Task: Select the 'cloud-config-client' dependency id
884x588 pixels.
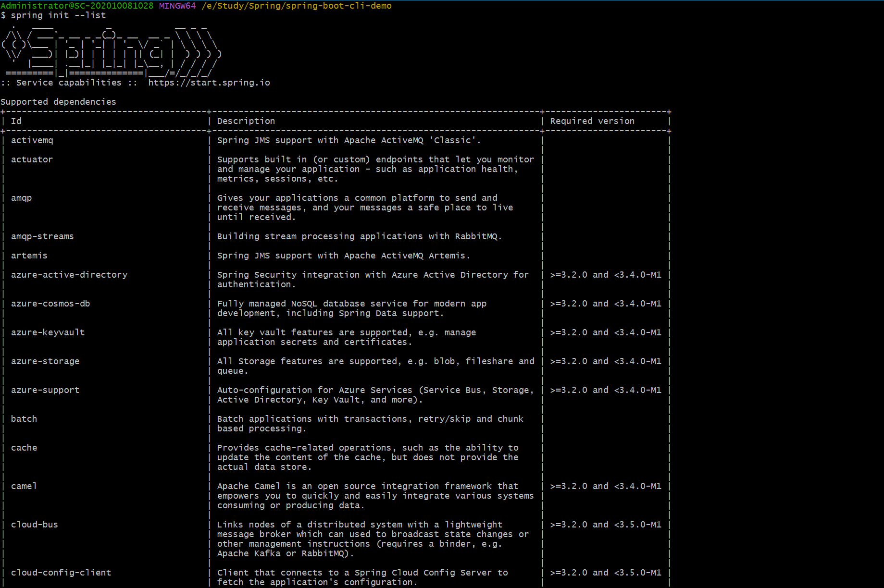Action: (61, 573)
